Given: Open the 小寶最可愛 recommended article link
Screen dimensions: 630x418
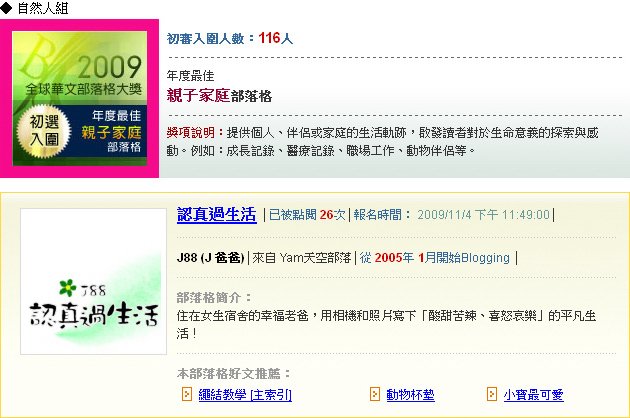Looking at the screenshot, I should [x=534, y=395].
